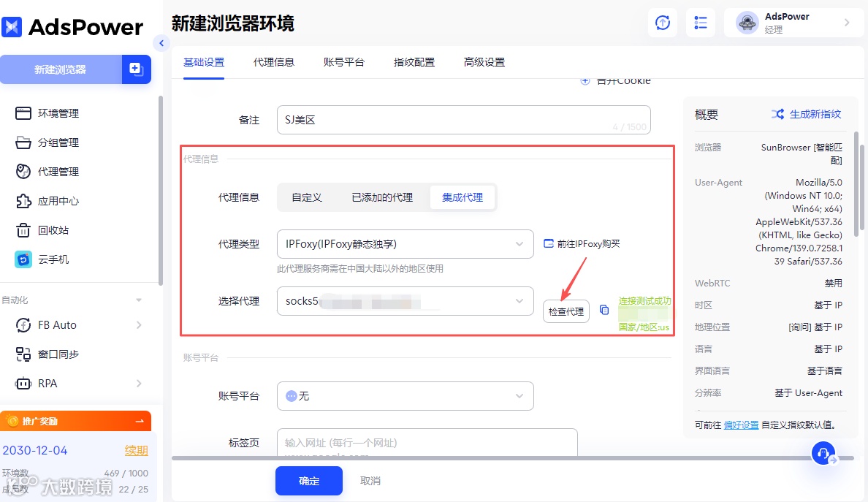Click the FB Auto icon
This screenshot has width=868, height=502.
coord(23,325)
